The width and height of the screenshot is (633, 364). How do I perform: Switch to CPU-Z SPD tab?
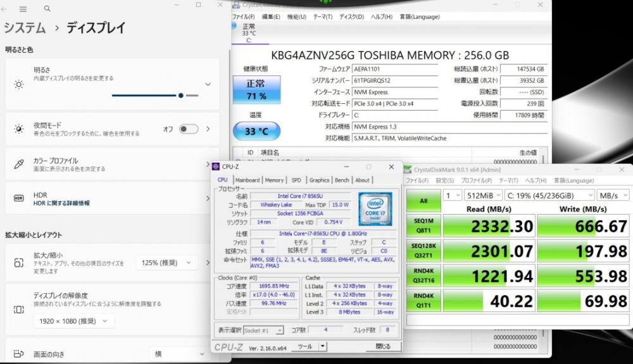click(296, 180)
